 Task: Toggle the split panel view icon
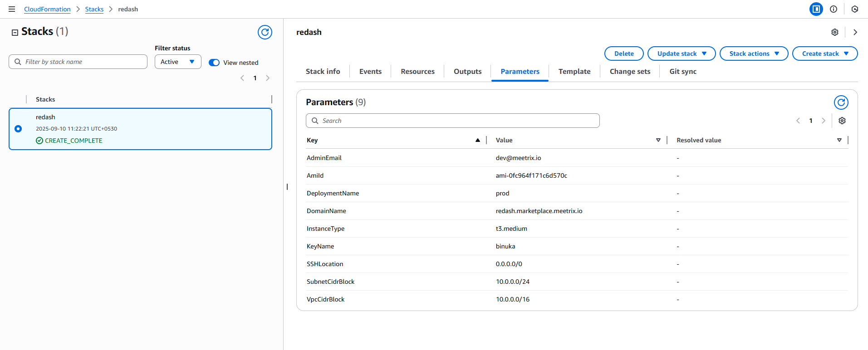coord(816,9)
